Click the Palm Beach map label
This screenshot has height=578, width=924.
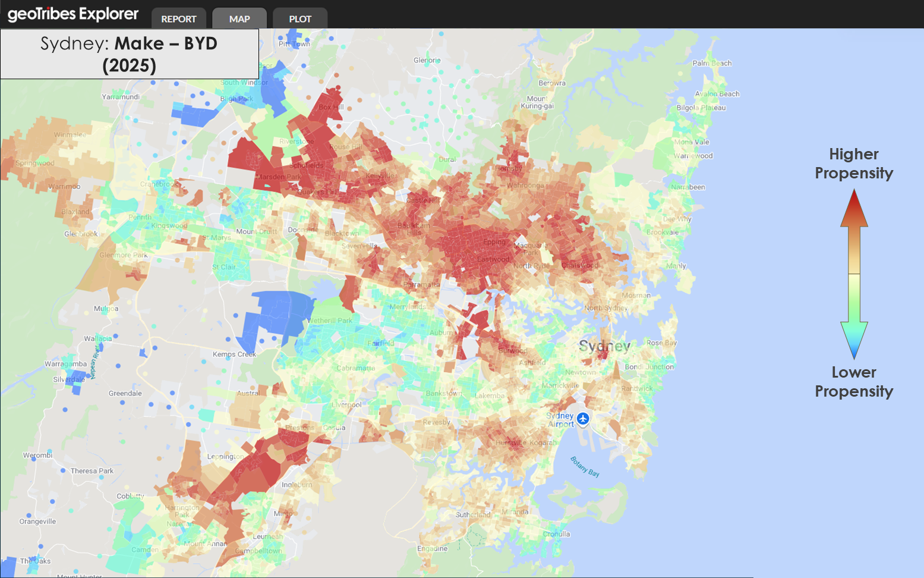click(712, 63)
